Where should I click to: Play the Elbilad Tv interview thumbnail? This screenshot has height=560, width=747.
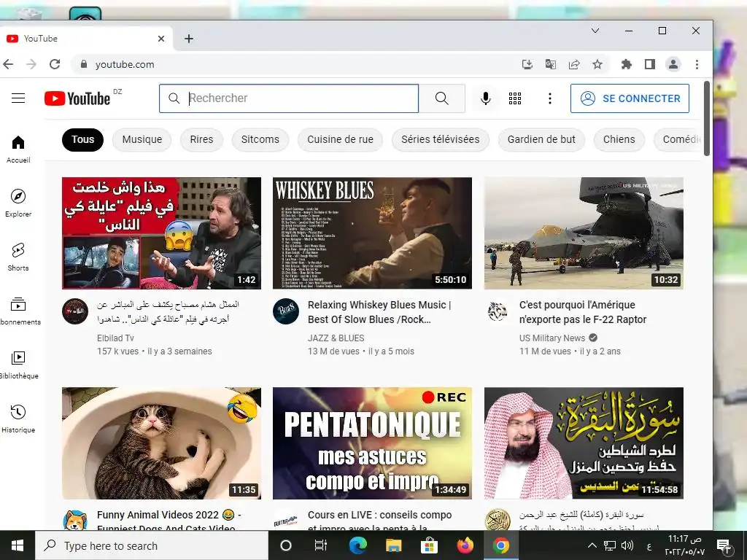tap(161, 233)
